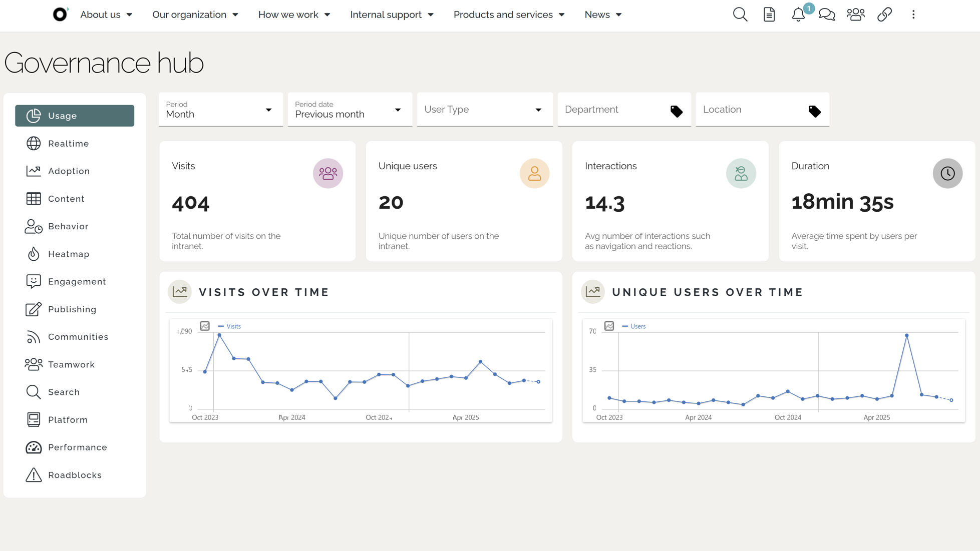Click the Visits card people icon
980x551 pixels.
(328, 173)
